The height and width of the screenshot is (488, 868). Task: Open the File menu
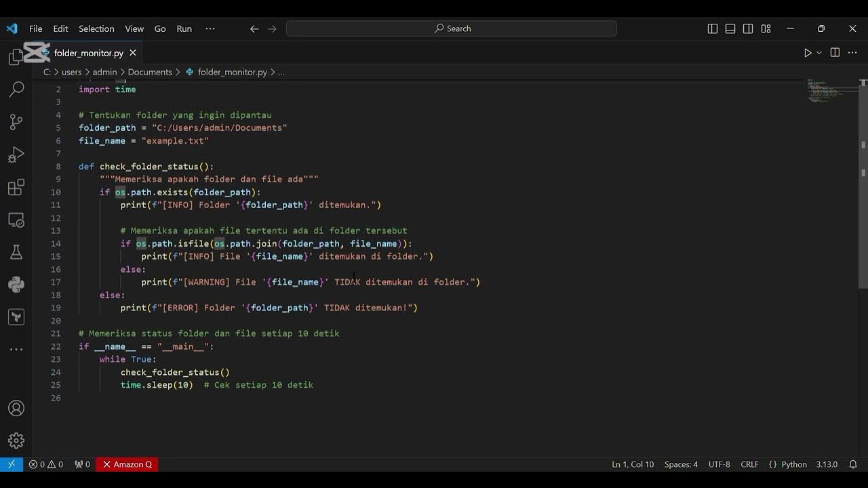(35, 28)
